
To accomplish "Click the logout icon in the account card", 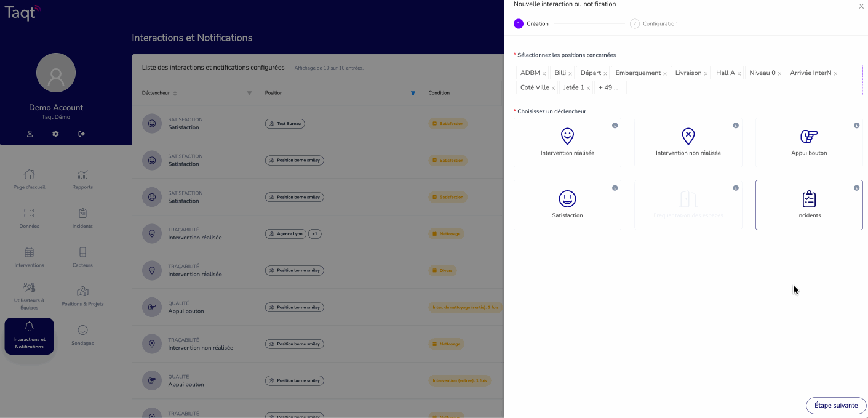I will [x=81, y=134].
